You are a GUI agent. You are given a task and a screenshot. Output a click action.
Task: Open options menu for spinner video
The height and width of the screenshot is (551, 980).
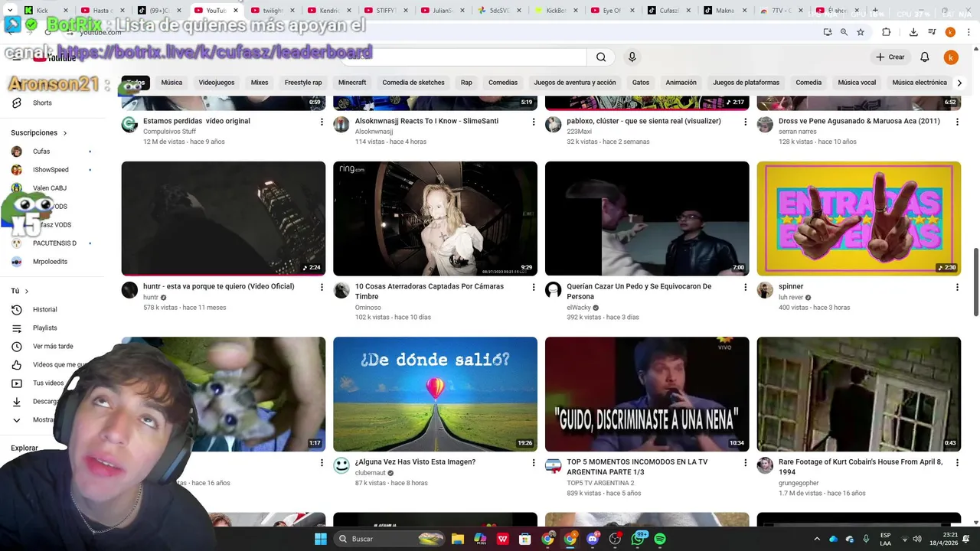click(957, 287)
